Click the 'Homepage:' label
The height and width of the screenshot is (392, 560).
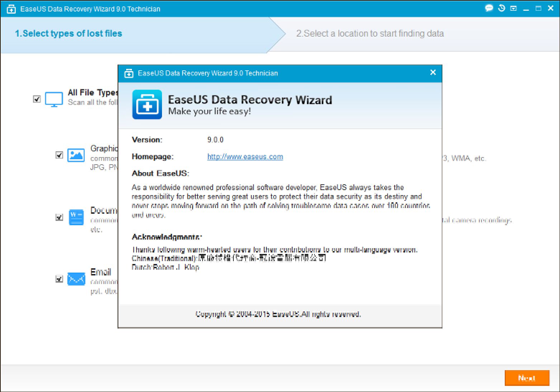[x=152, y=156]
